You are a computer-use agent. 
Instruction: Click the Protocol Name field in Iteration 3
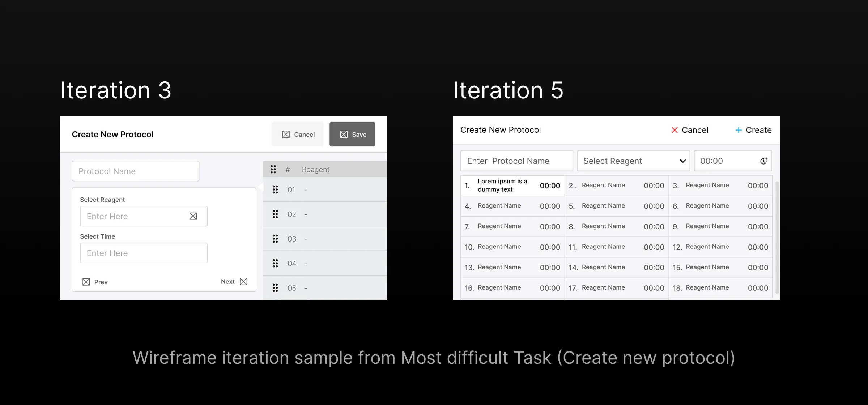136,171
